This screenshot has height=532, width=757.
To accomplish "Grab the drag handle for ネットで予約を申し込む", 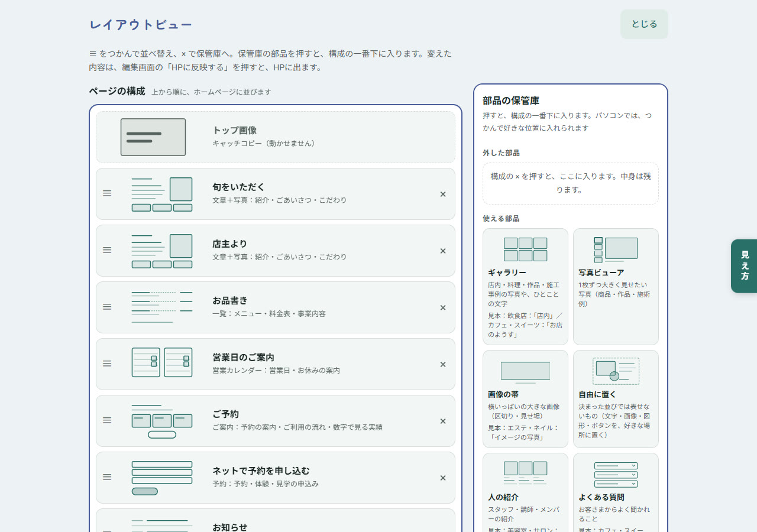I will (x=107, y=477).
